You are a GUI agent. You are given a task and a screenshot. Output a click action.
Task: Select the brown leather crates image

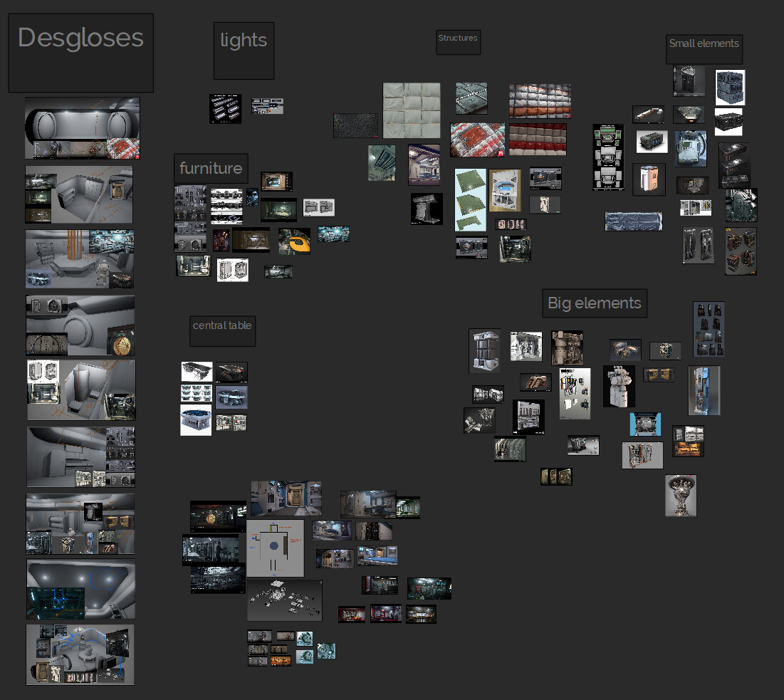click(x=741, y=251)
